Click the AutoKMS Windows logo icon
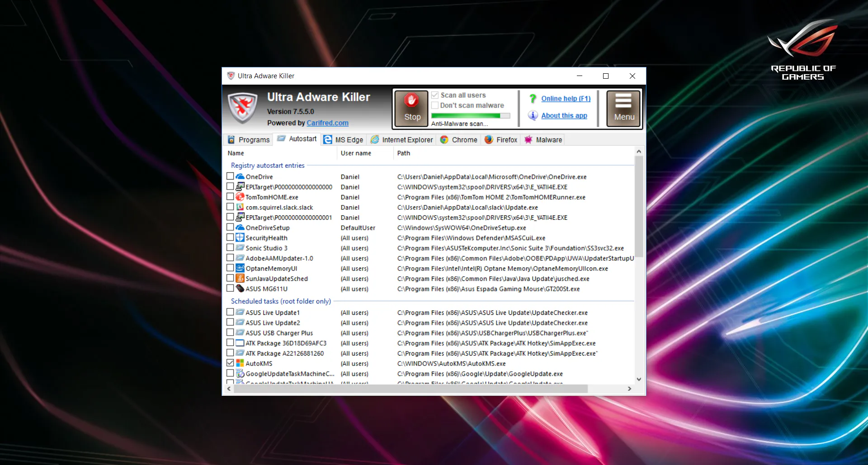 pos(240,363)
